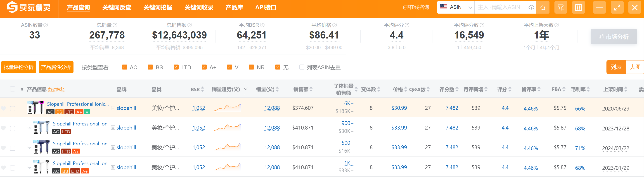The image size is (644, 178).
Task: Toggle the BS type checkbox
Action: pos(150,67)
